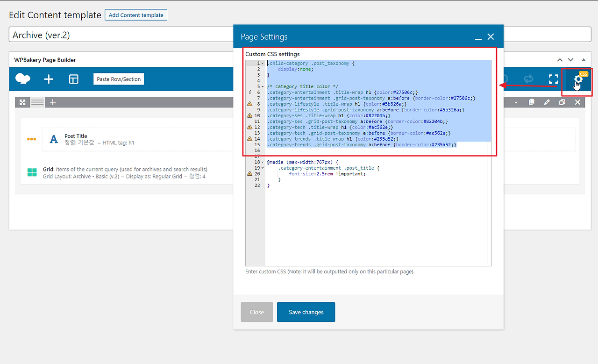
Task: Open the Templates layout icon
Action: tap(74, 79)
